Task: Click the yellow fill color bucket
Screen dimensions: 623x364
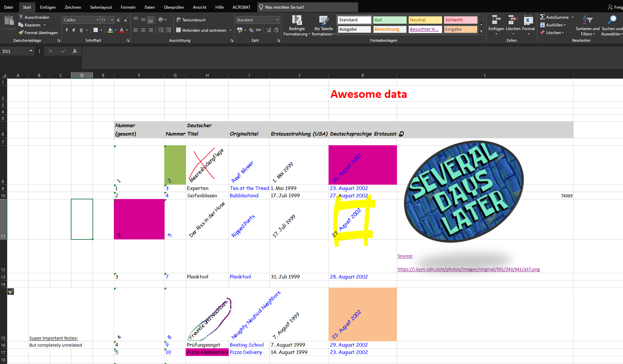Action: click(x=110, y=30)
